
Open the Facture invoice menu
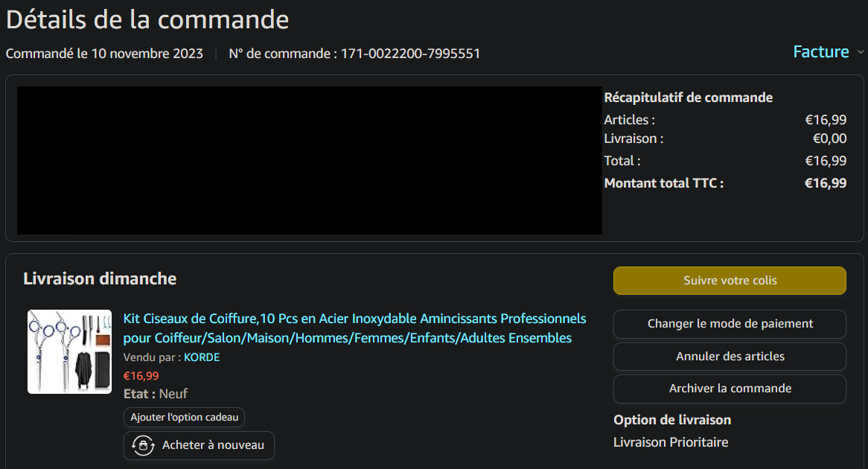(x=820, y=52)
